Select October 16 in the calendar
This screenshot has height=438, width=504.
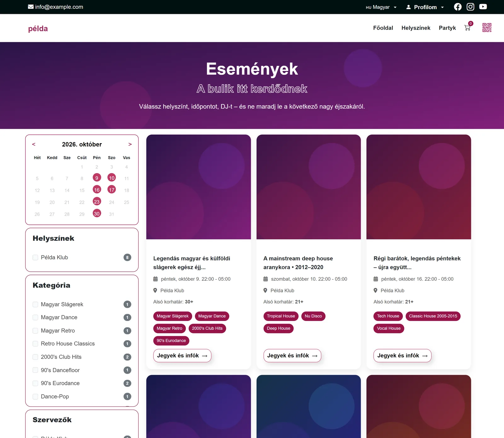[x=97, y=190]
